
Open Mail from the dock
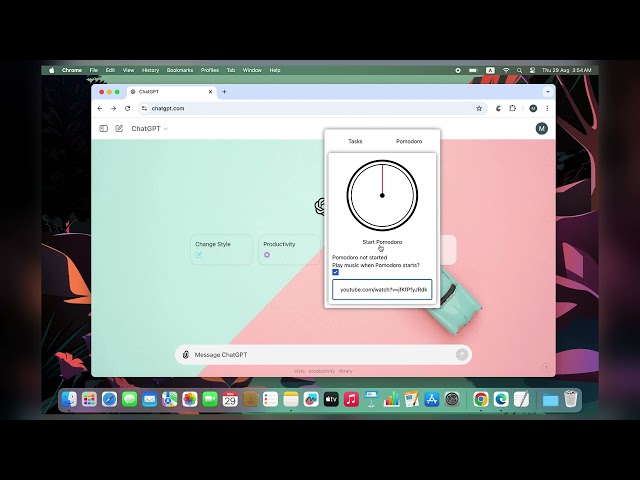coord(149,399)
